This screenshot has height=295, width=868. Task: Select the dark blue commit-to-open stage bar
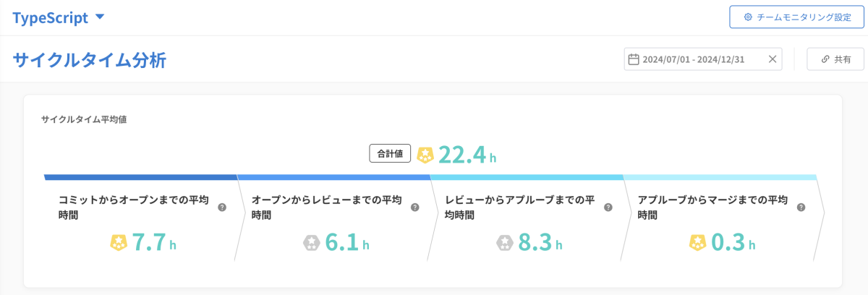click(x=141, y=177)
